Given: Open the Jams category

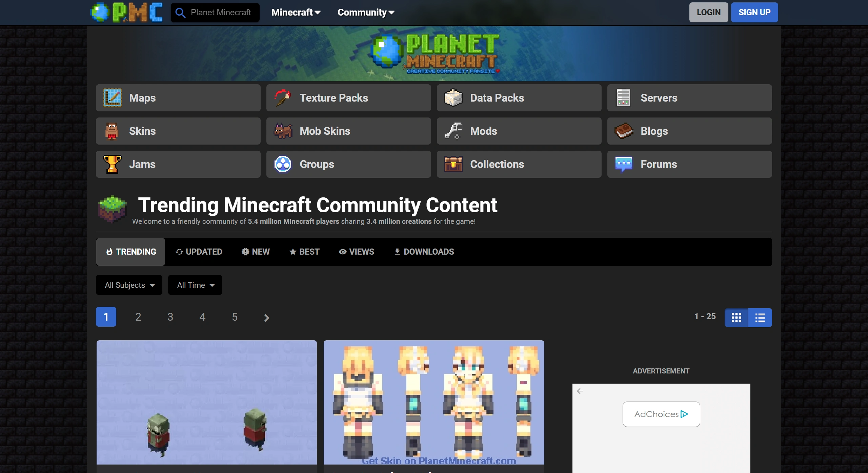Looking at the screenshot, I should coord(178,164).
